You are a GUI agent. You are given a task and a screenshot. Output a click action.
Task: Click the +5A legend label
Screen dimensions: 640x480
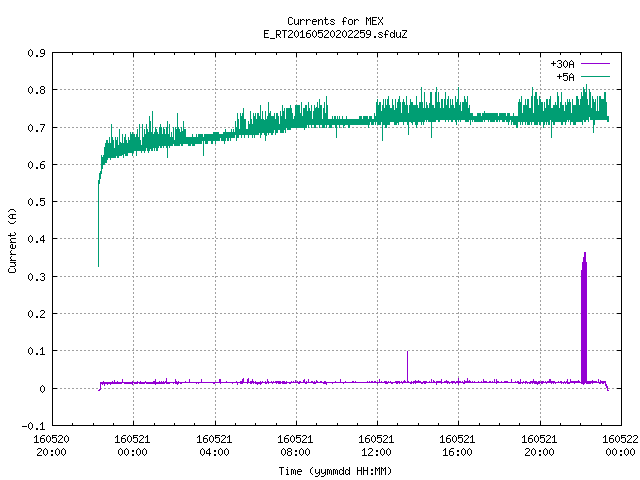click(565, 77)
